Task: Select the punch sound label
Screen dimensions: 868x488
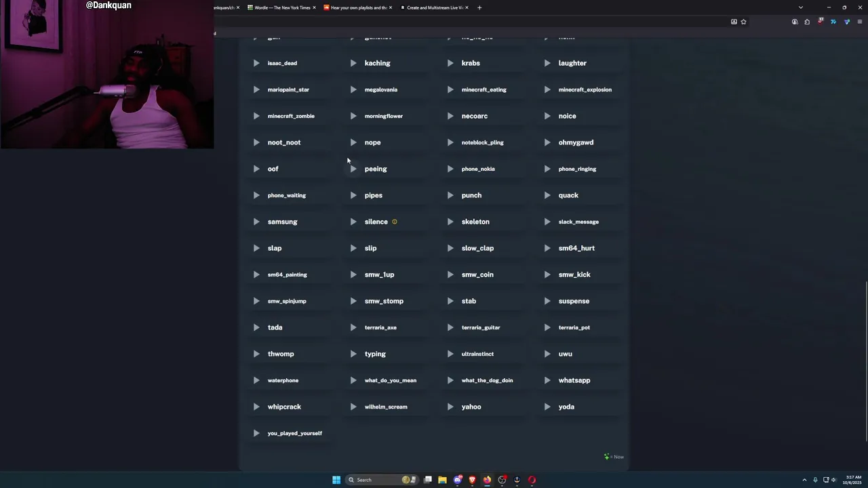Action: click(x=471, y=195)
